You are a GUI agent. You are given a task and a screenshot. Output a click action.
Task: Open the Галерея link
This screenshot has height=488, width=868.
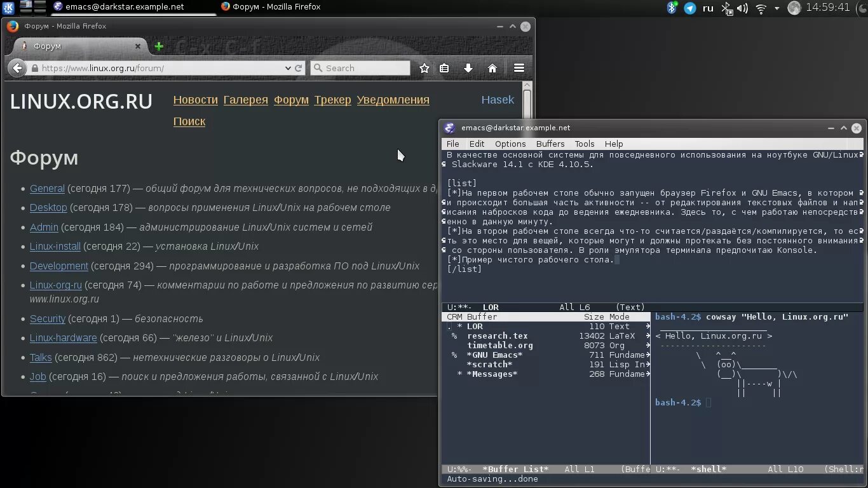pyautogui.click(x=246, y=100)
